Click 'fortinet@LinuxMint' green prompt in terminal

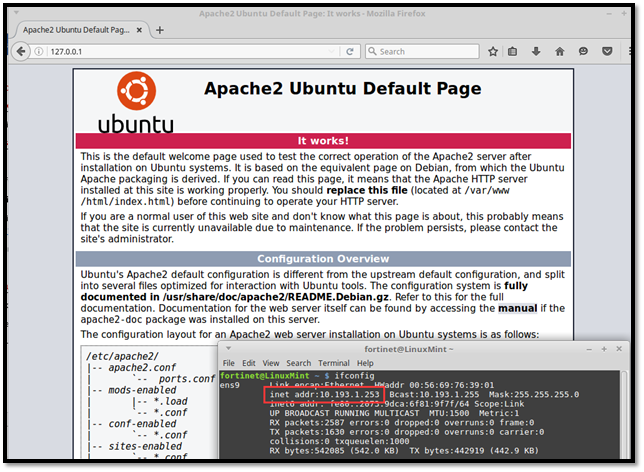click(x=264, y=376)
